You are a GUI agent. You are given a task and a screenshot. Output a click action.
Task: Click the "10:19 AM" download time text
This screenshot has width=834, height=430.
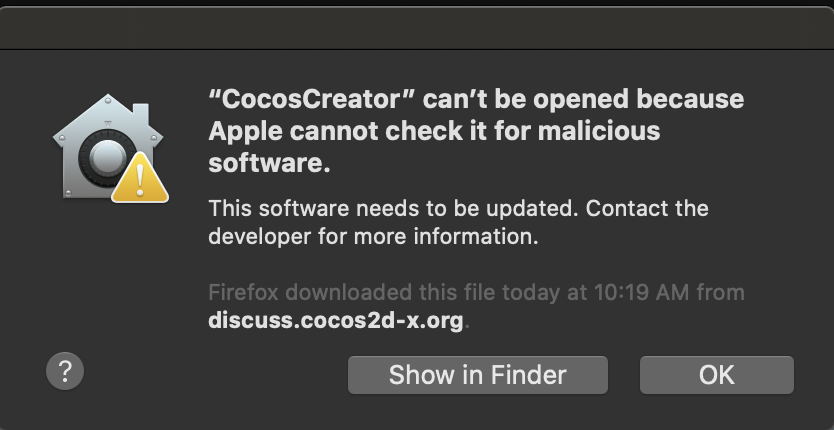click(642, 292)
